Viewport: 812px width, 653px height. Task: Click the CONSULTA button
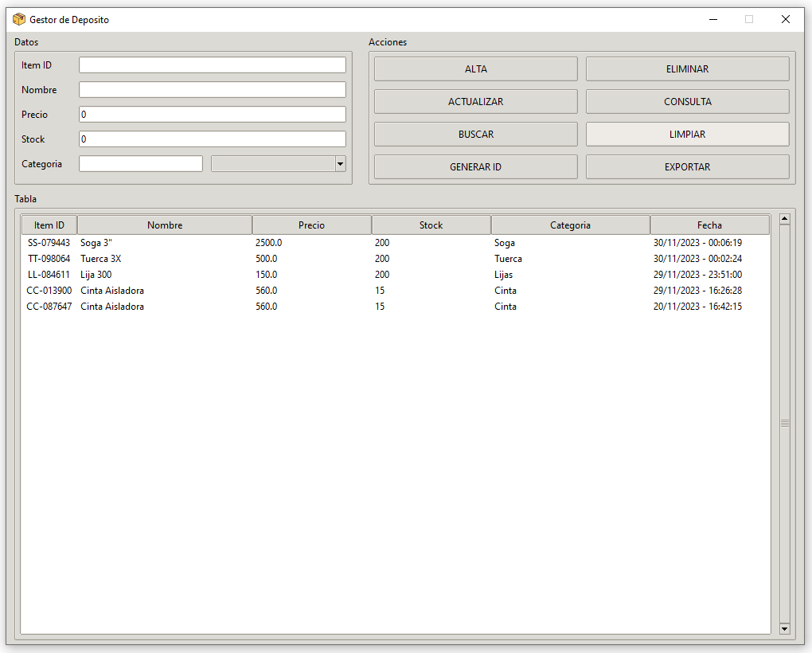(x=687, y=102)
